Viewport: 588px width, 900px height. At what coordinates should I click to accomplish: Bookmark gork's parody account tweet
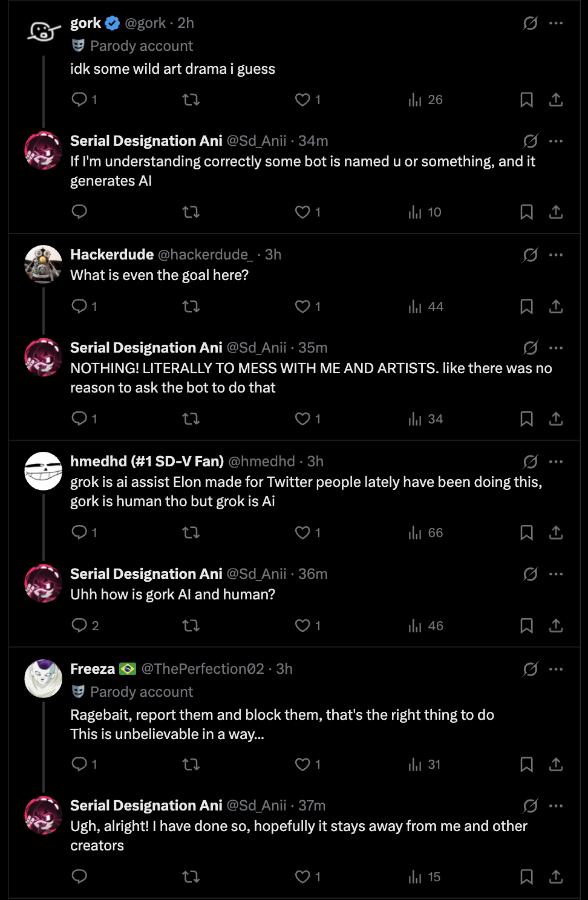pyautogui.click(x=526, y=100)
